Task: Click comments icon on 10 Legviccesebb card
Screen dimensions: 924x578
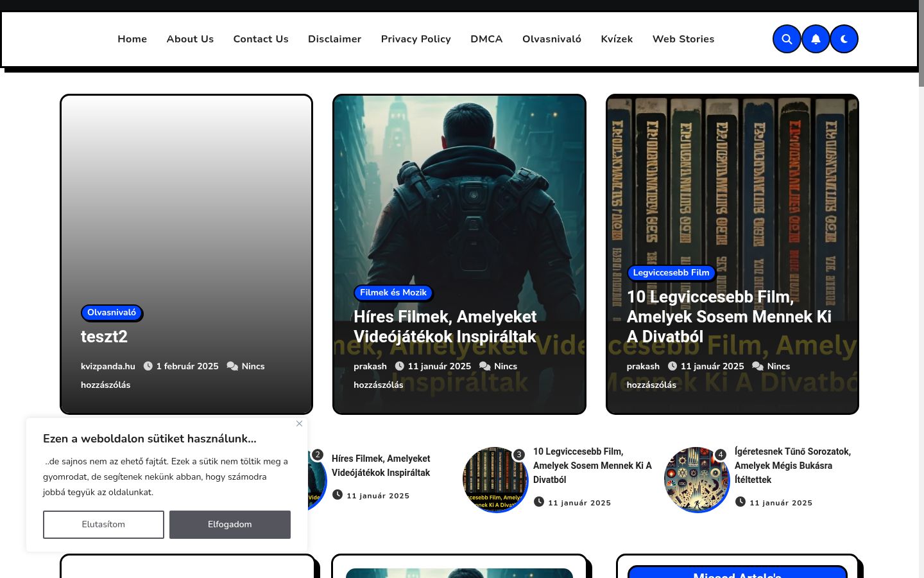Action: coord(758,366)
